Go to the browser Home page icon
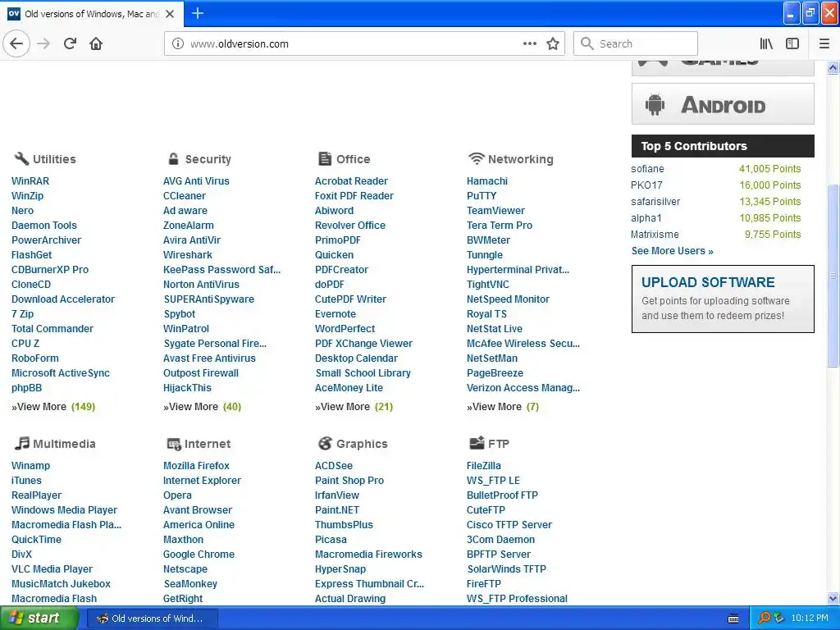This screenshot has height=630, width=840. point(96,43)
